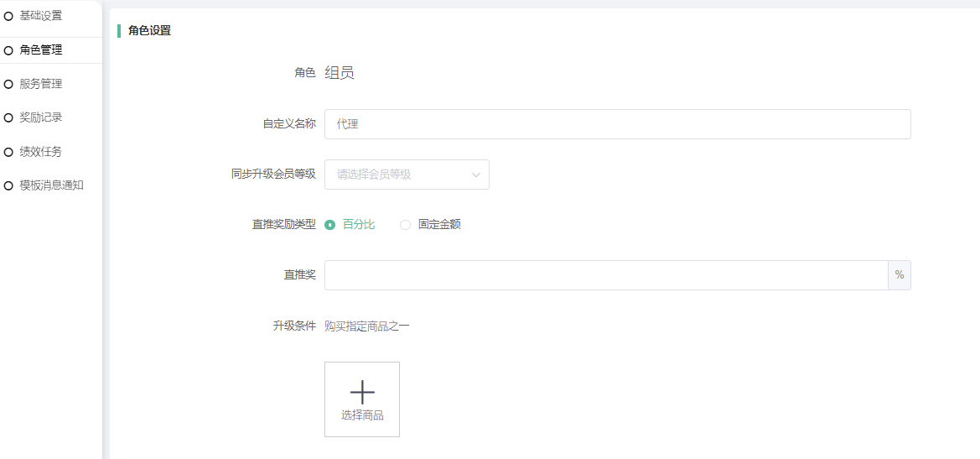Image resolution: width=980 pixels, height=459 pixels.
Task: Click the circle icon beside 基础设置
Action: 8,16
